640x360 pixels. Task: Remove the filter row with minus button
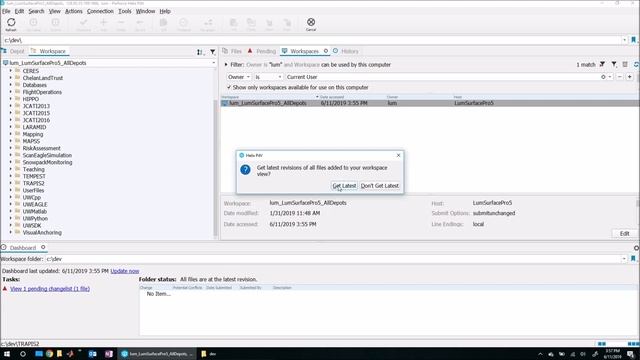tap(620, 77)
